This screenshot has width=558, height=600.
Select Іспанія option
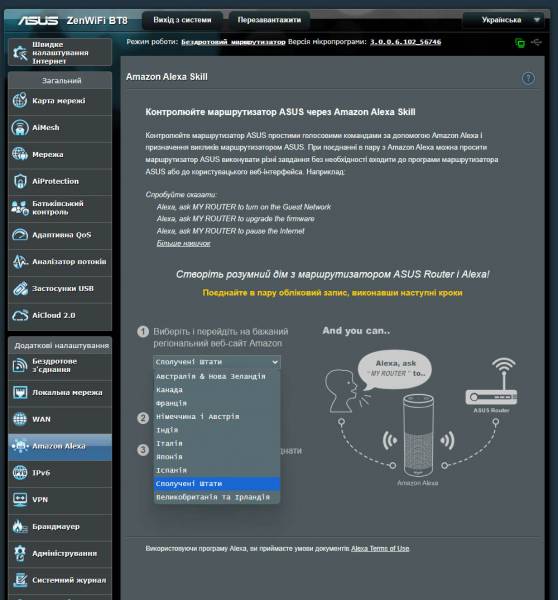click(x=217, y=470)
